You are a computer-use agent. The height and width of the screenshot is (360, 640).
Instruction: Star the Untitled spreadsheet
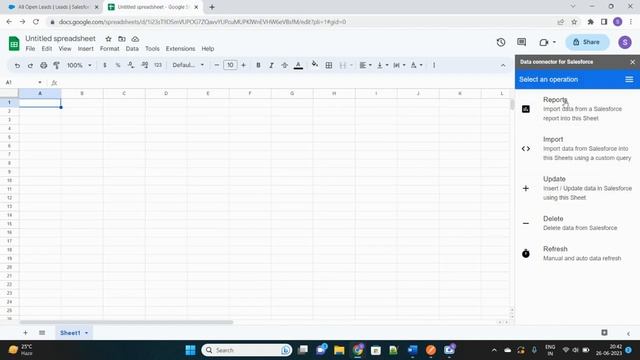[108, 39]
